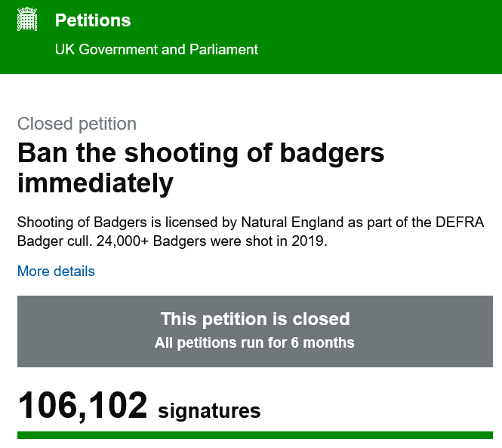
Task: Click the signatures label beside the count
Action: coord(209,411)
